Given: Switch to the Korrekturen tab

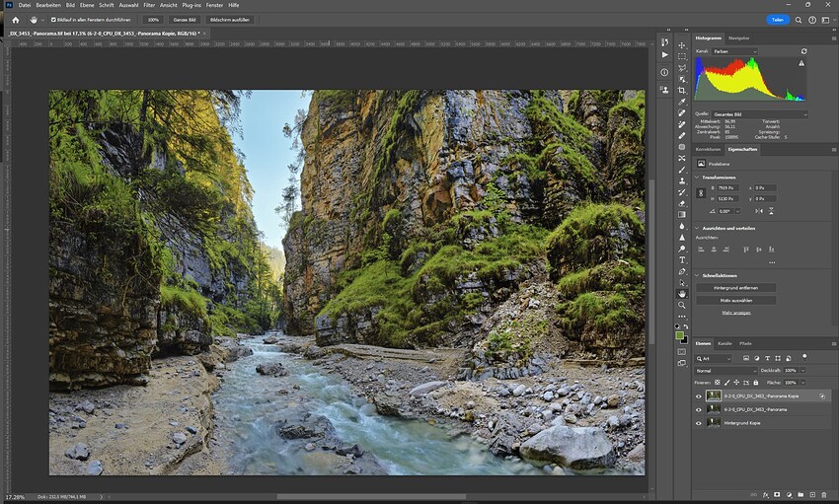Looking at the screenshot, I should [708, 149].
